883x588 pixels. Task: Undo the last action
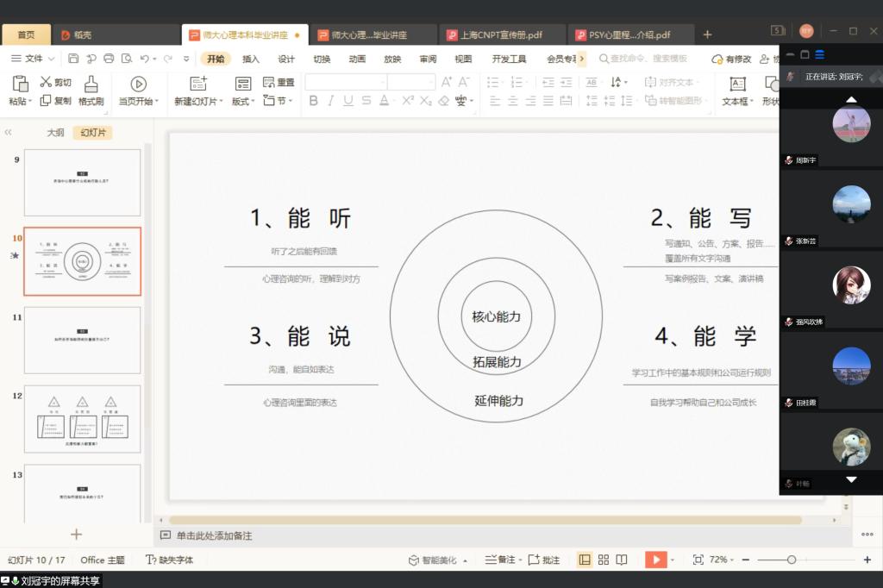pos(145,58)
